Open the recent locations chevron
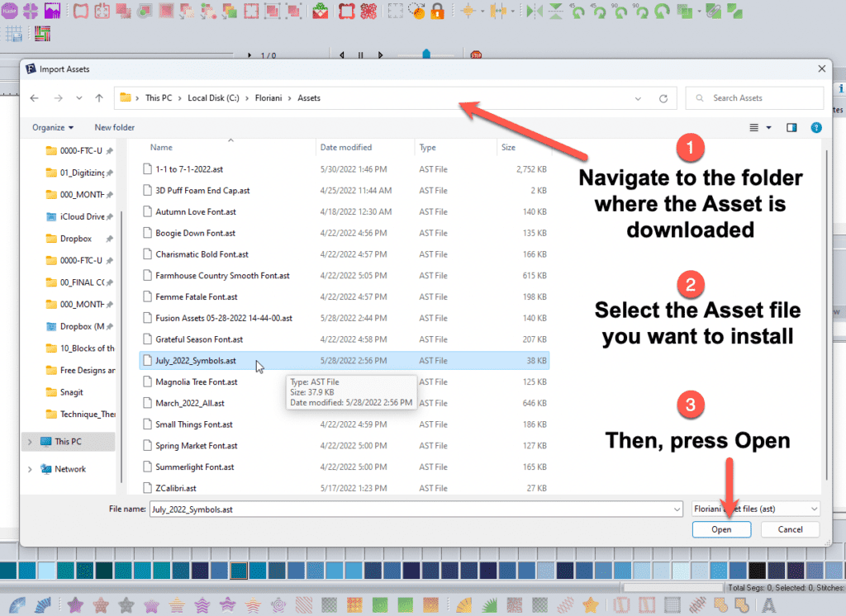 click(79, 98)
